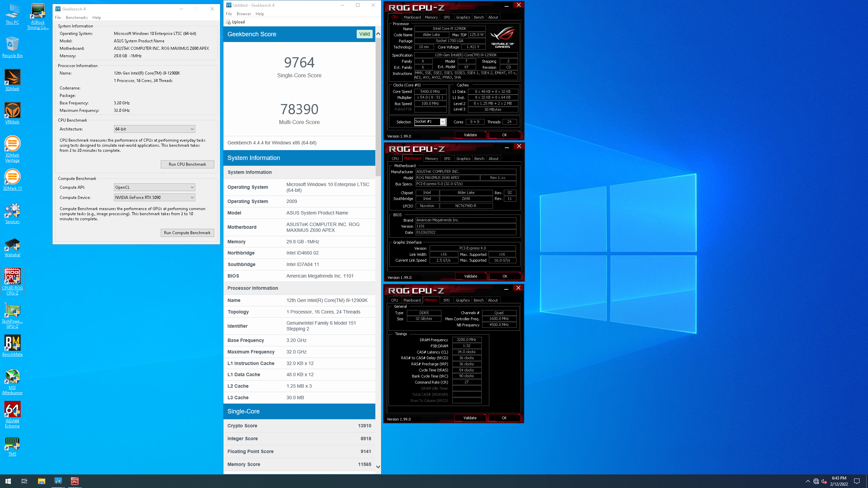Switch to Bench tab in top CPU-Z window

click(x=479, y=17)
